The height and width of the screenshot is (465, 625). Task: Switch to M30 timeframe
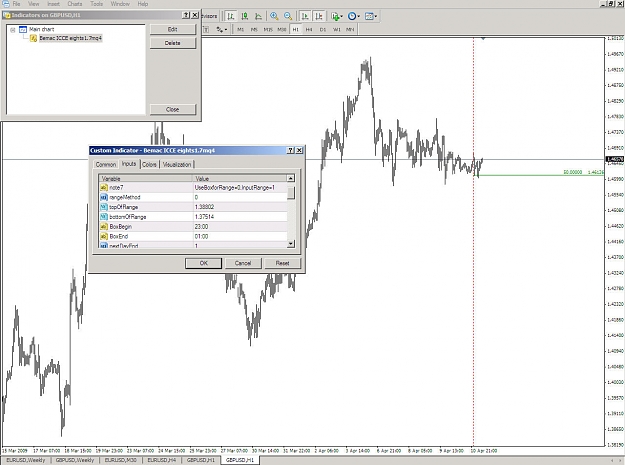282,29
